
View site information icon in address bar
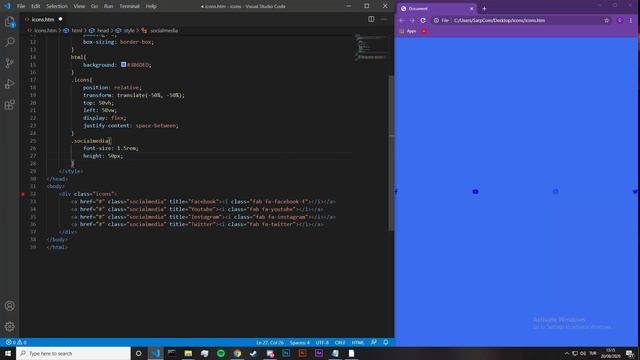[x=436, y=20]
